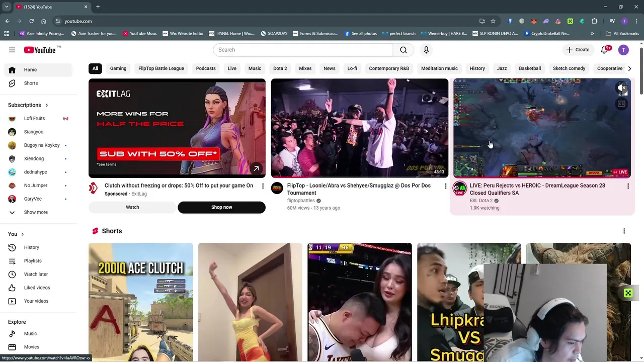644x362 pixels.
Task: Click the search magnifier button
Action: click(404, 50)
